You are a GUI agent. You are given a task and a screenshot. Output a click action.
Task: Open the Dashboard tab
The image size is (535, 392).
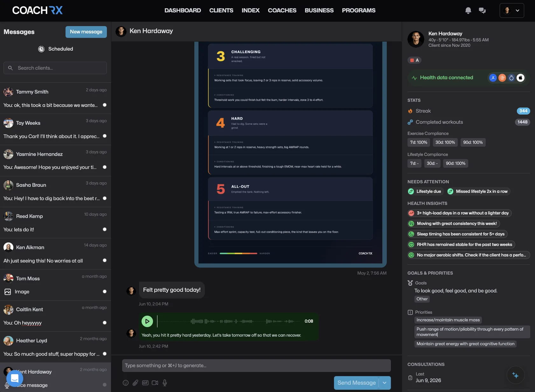[x=183, y=10]
